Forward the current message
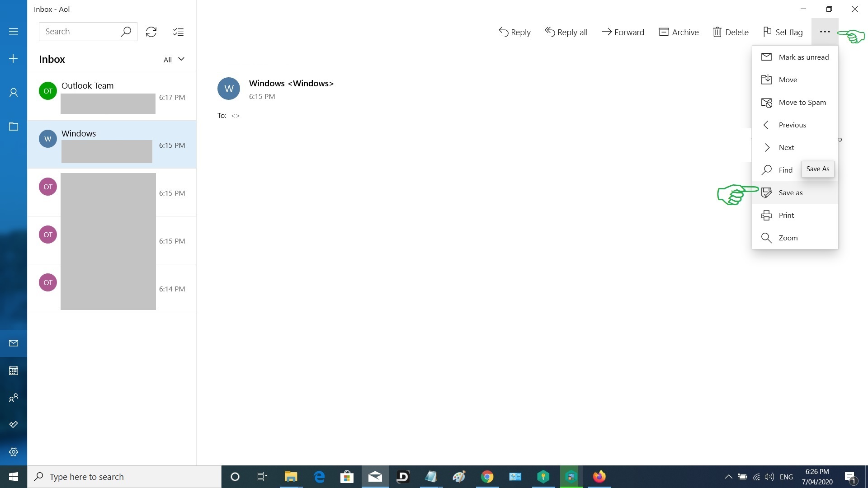The width and height of the screenshot is (868, 488). pyautogui.click(x=623, y=32)
